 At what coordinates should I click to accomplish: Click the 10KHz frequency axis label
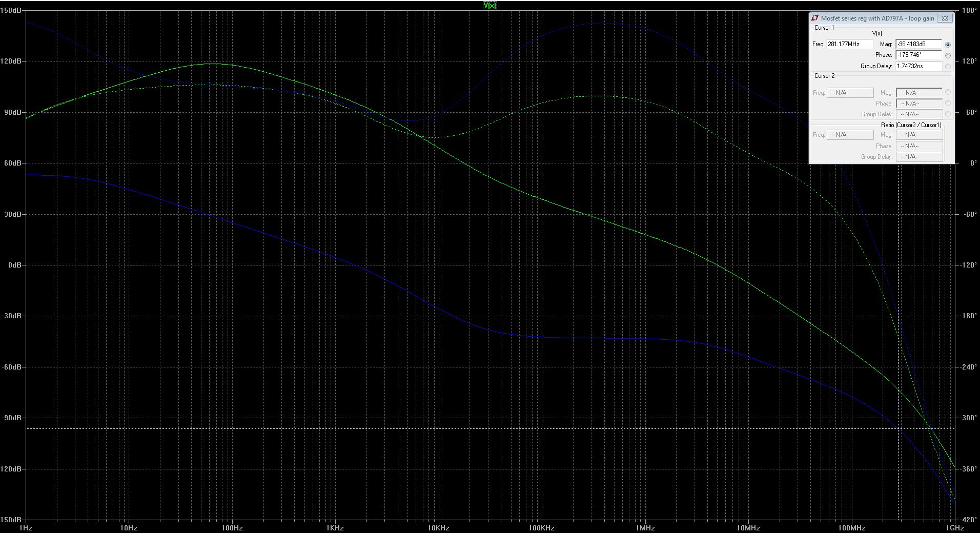coord(438,528)
